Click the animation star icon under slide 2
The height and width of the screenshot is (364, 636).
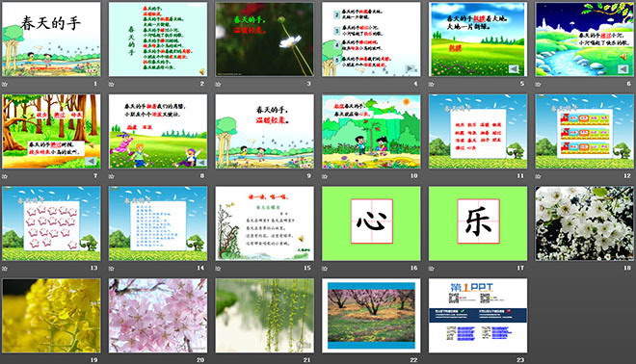112,85
